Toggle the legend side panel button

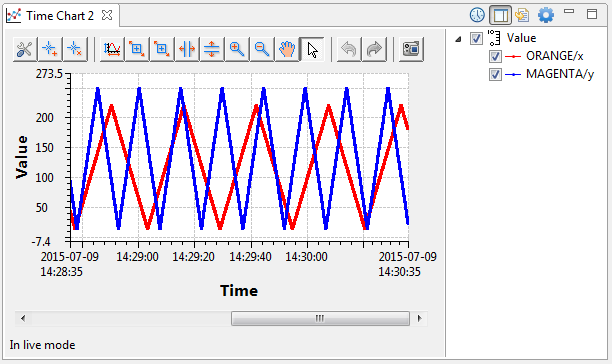pos(500,15)
